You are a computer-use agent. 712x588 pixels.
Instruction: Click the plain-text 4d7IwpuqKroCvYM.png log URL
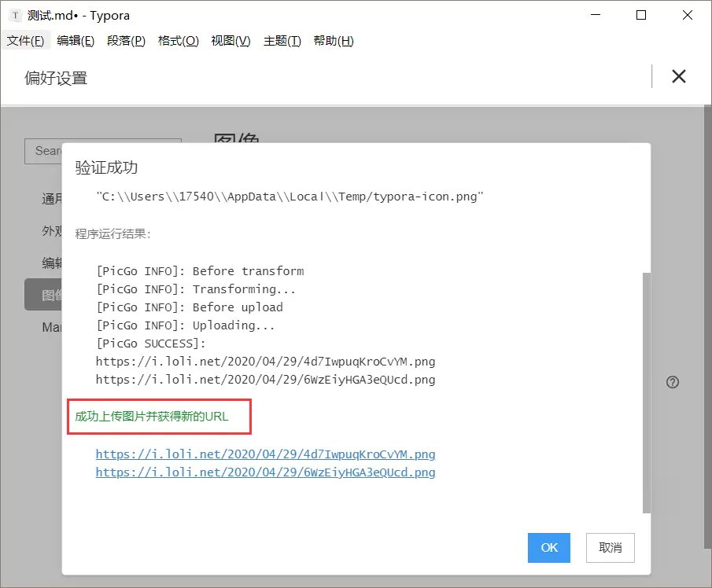pyautogui.click(x=265, y=362)
